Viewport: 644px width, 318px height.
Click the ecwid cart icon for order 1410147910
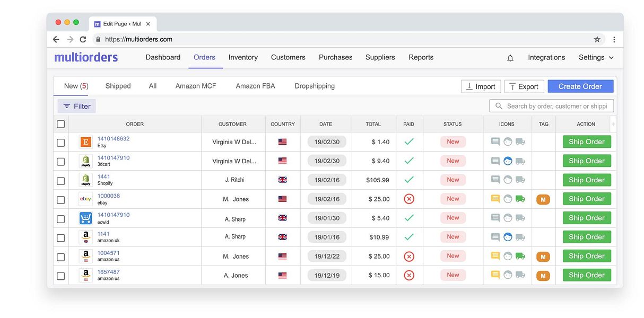coord(85,218)
